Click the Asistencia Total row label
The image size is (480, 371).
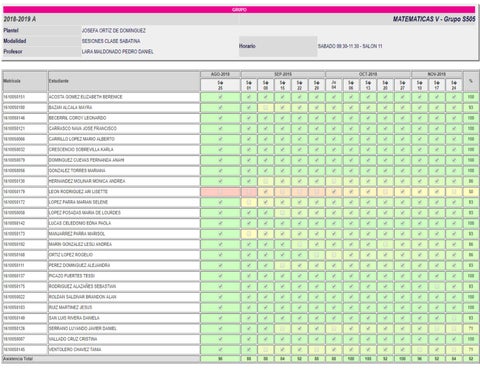(18, 359)
